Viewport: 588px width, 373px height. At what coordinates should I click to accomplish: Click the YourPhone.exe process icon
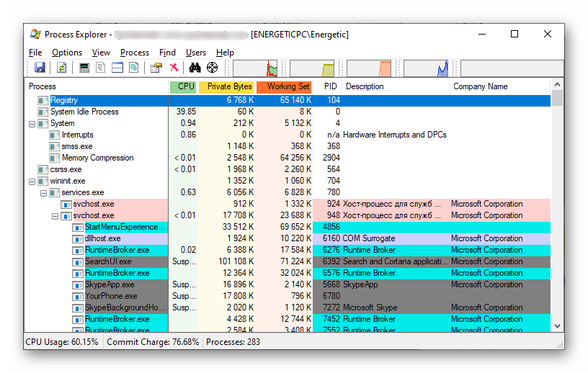click(78, 297)
